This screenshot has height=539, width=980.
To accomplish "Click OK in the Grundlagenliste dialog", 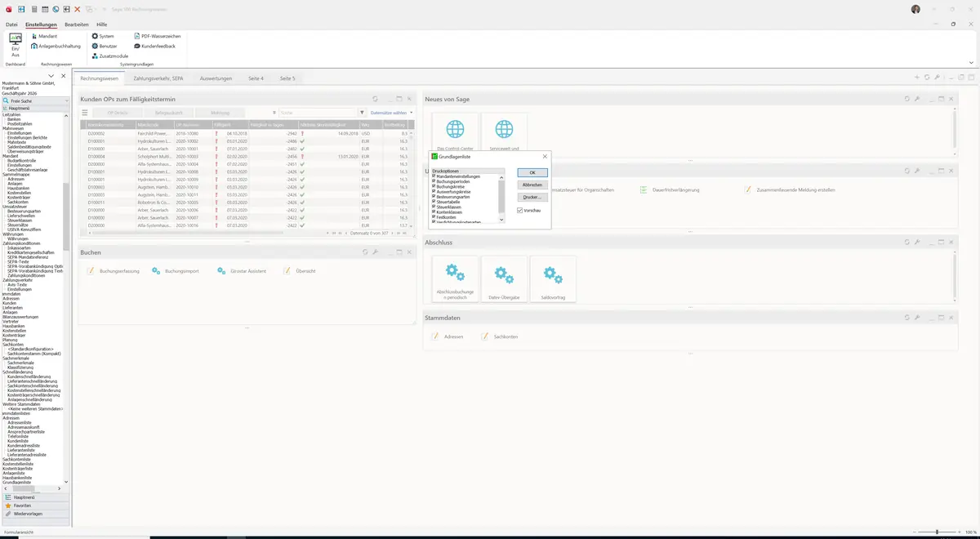I will 532,173.
